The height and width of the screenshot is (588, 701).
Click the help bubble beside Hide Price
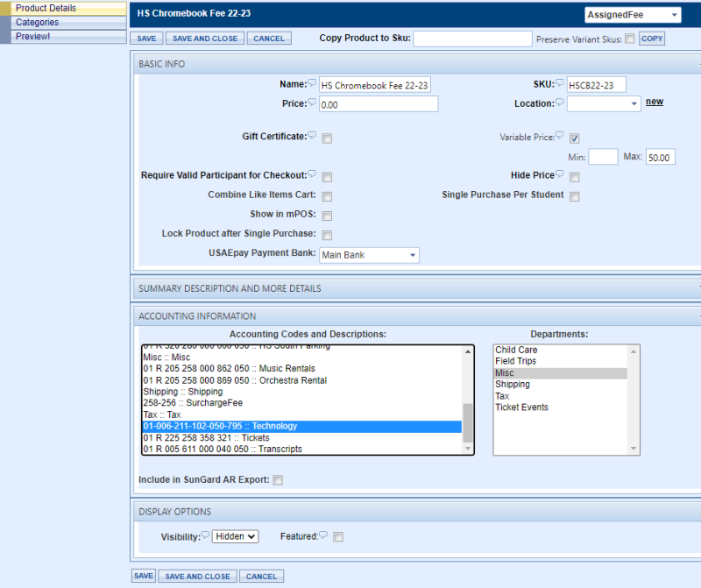560,174
